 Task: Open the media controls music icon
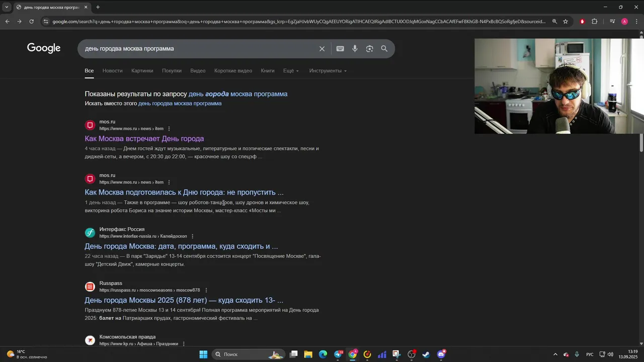[x=612, y=22]
